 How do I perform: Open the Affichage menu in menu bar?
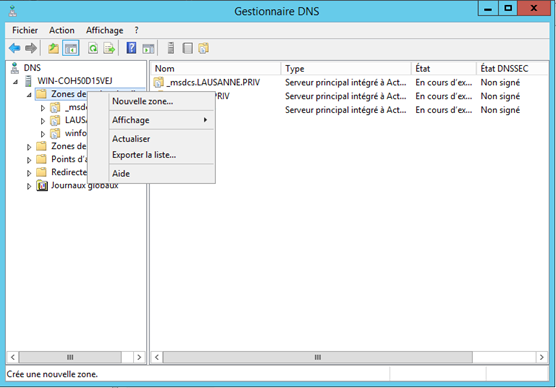tap(105, 30)
